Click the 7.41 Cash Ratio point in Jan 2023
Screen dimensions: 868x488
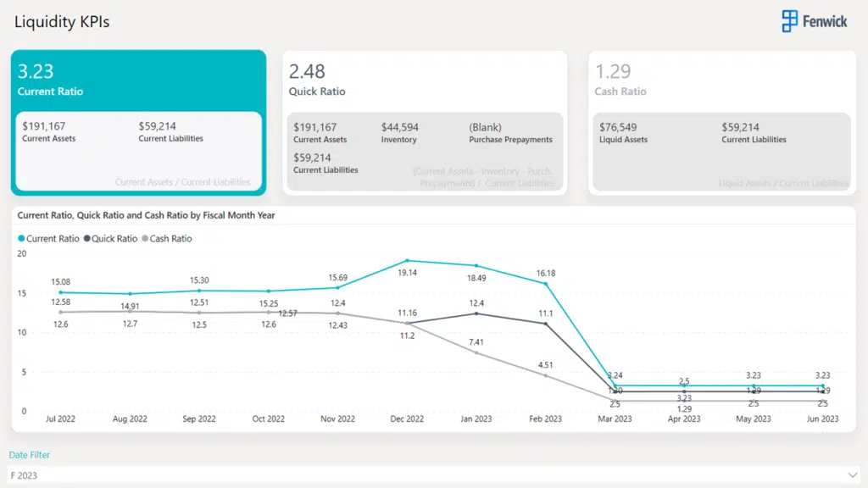tap(476, 352)
